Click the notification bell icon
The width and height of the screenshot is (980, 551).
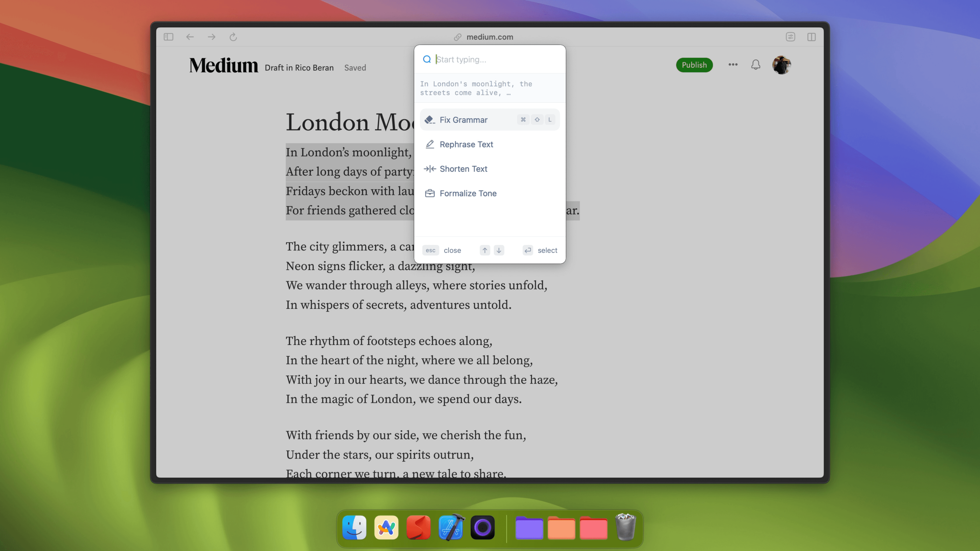756,65
